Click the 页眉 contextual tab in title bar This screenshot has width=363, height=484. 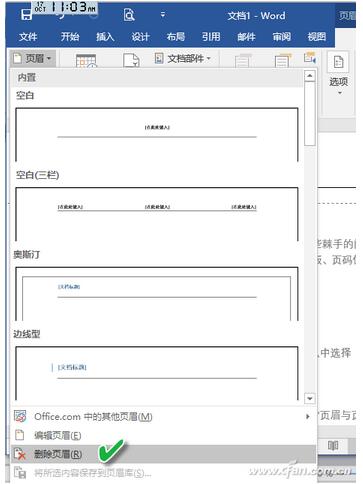pos(347,15)
